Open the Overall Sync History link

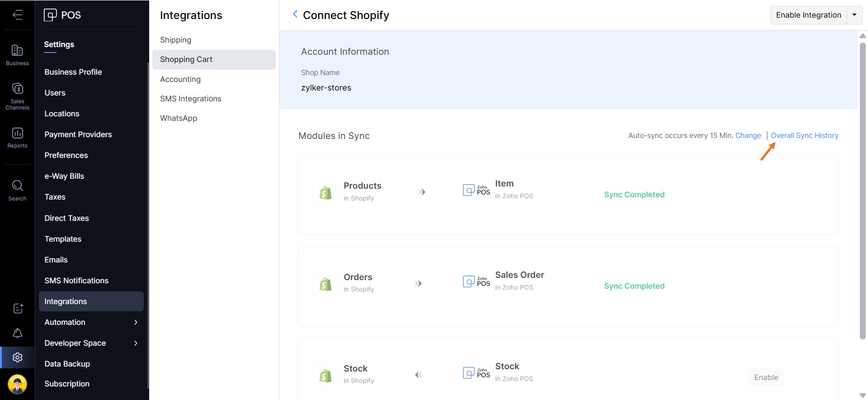804,135
